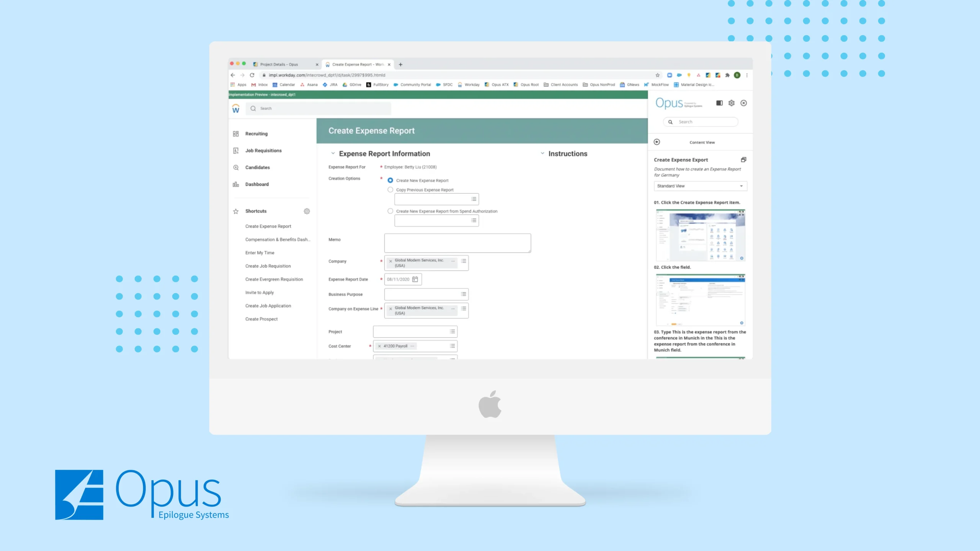Select Create New Expense Report from Spend Authorization
This screenshot has width=980, height=551.
pos(390,211)
